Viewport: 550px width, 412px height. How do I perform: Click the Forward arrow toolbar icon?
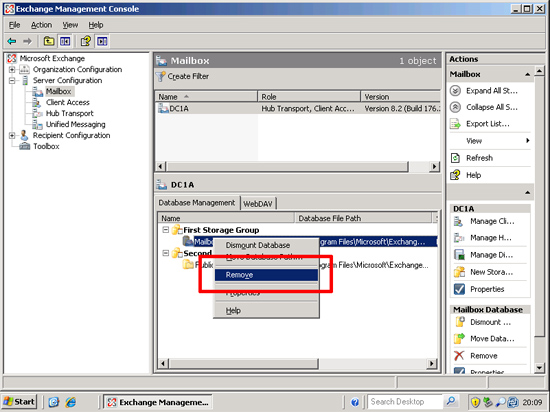(27, 41)
